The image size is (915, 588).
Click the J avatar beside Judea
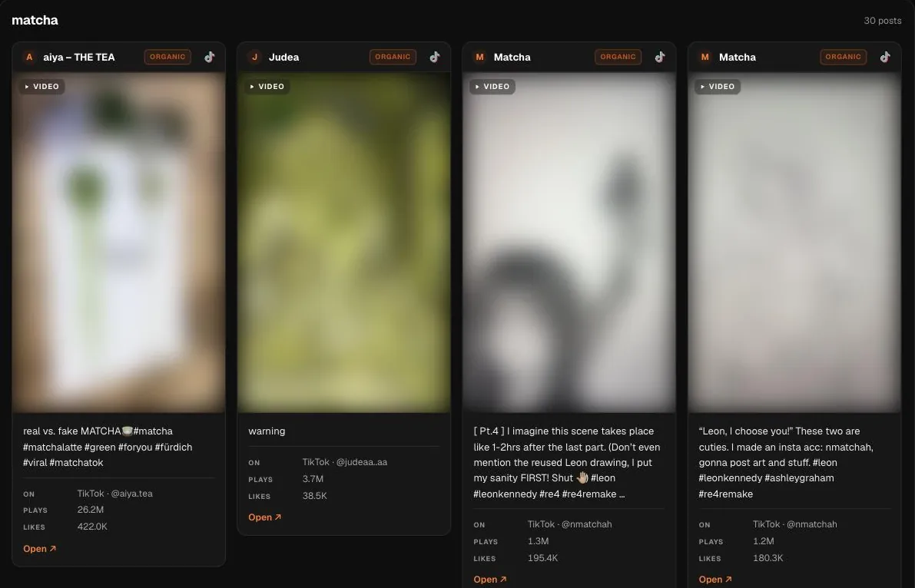click(x=254, y=57)
